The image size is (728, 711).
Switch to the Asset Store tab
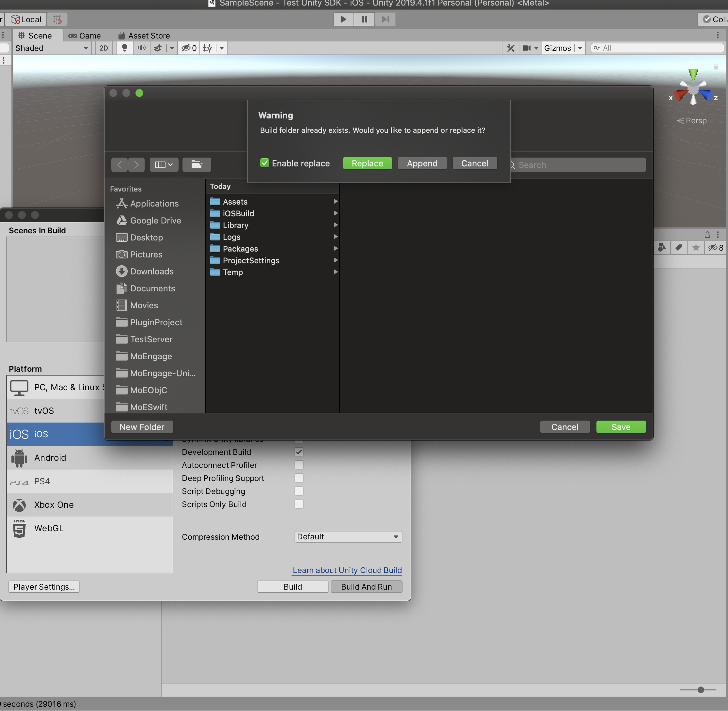click(144, 36)
